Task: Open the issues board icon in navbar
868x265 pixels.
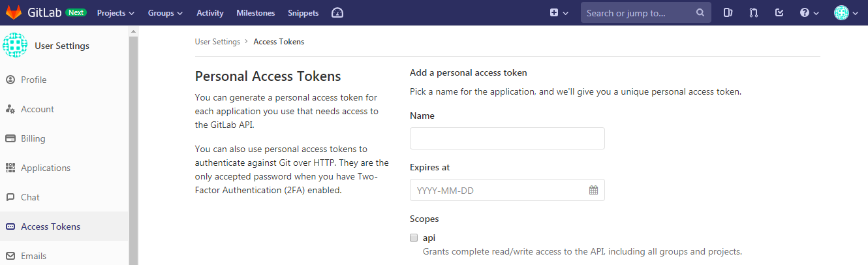Action: pyautogui.click(x=728, y=13)
